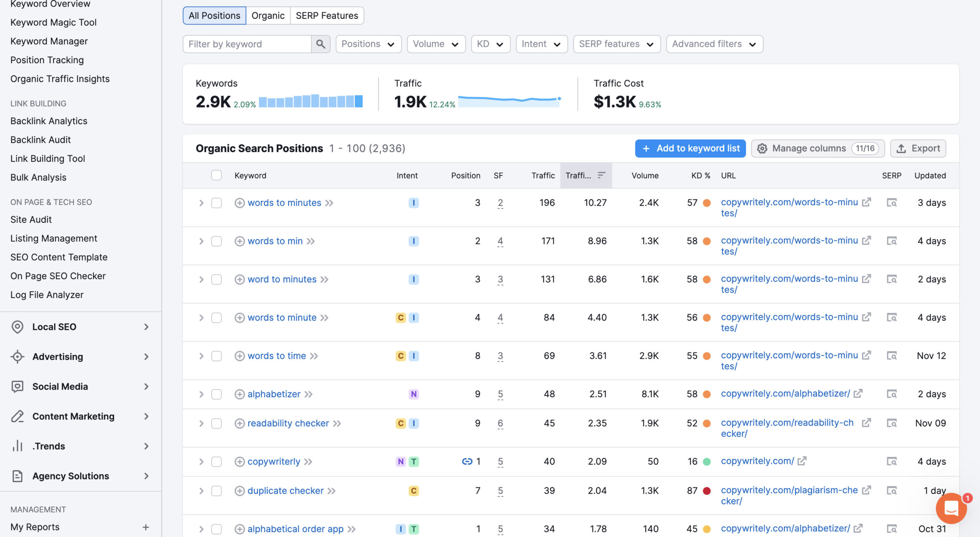Image resolution: width=980 pixels, height=537 pixels.
Task: Click the plus icon next to 'alphabetizer' keyword
Action: pos(240,394)
